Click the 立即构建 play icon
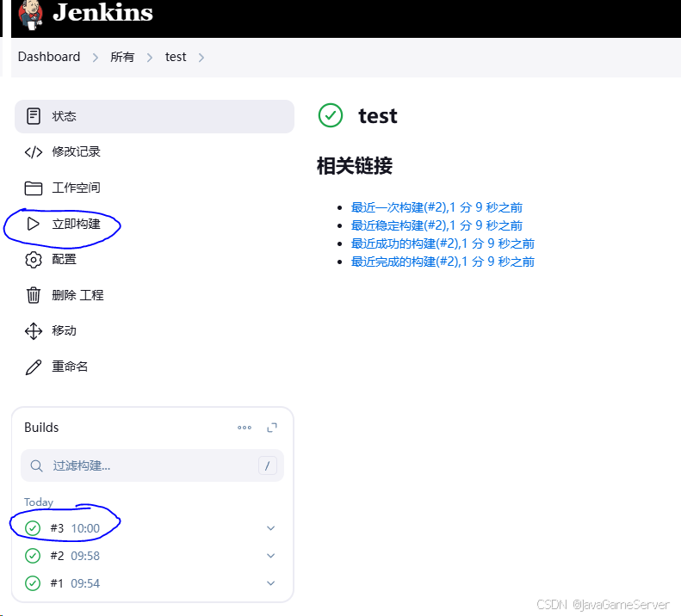Viewport: 681px width, 616px height. (x=33, y=224)
